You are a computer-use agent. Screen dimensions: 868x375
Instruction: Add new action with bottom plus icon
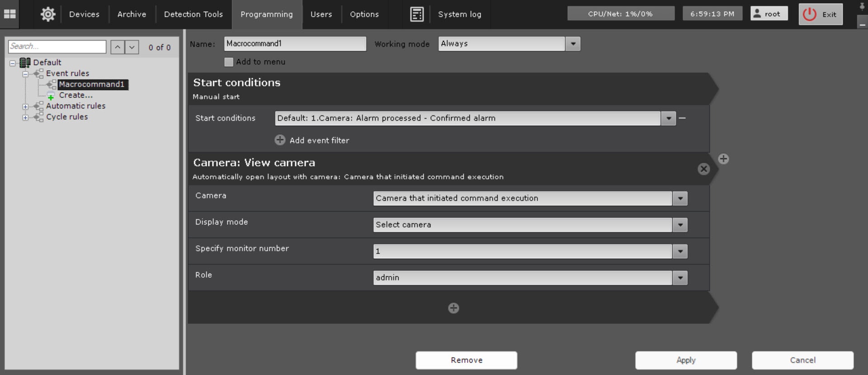click(x=453, y=308)
